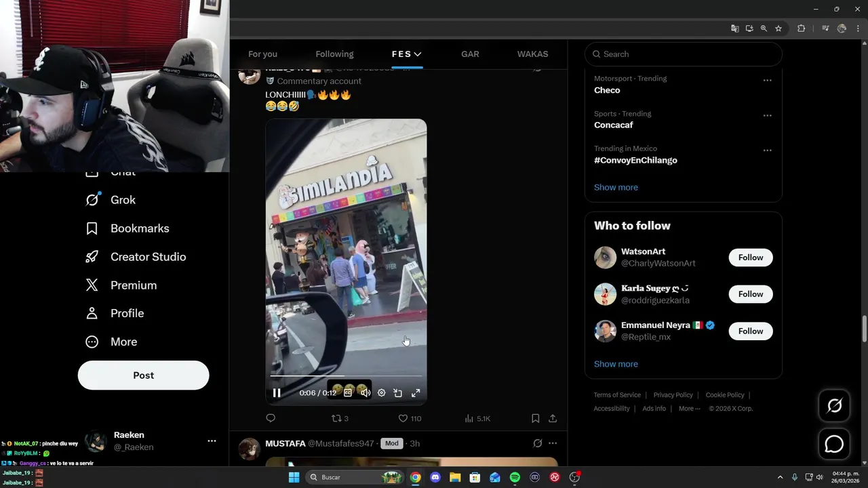Open the Windows Start menu
Screen dimensions: 868x488
click(294, 477)
